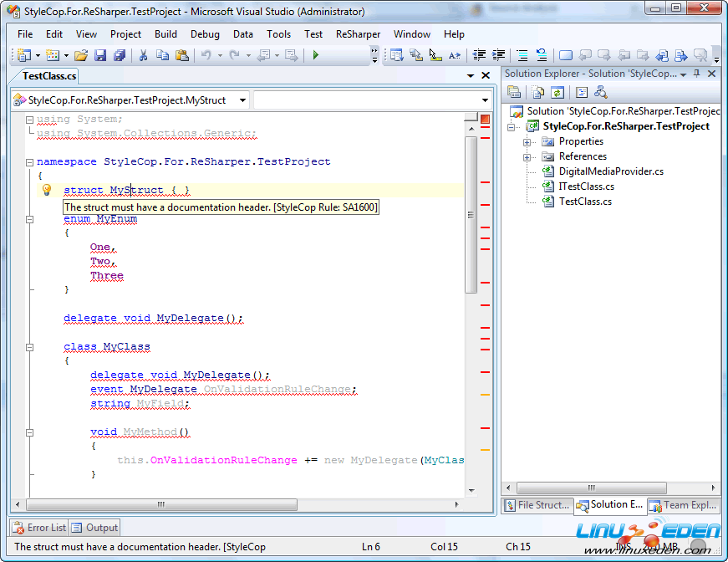728x562 pixels.
Task: Cut selection with the scissors icon
Action: click(143, 55)
